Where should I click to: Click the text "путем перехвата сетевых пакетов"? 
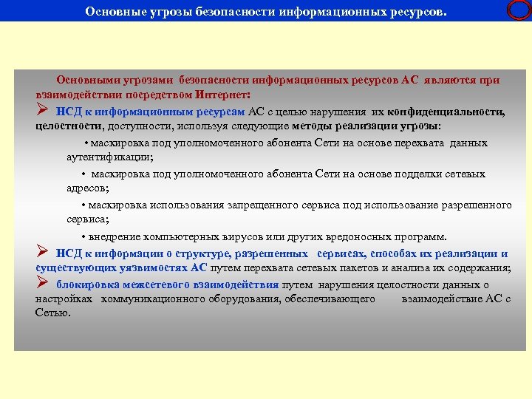294,268
